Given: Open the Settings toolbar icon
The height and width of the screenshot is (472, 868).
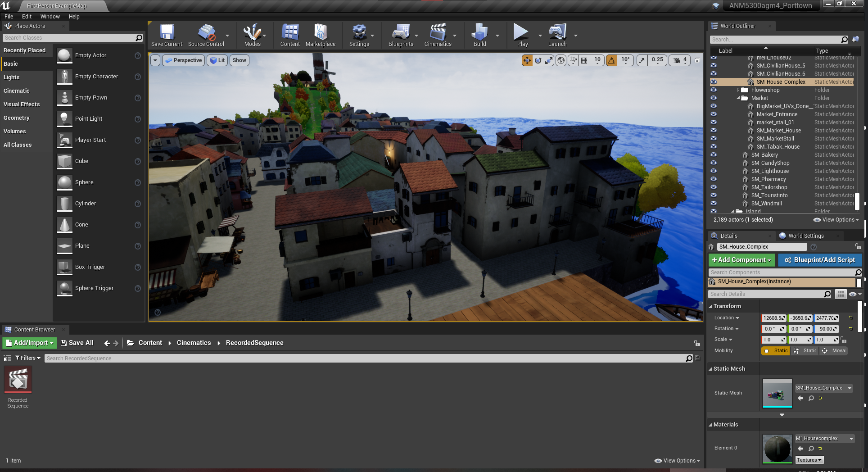Looking at the screenshot, I should (x=359, y=35).
